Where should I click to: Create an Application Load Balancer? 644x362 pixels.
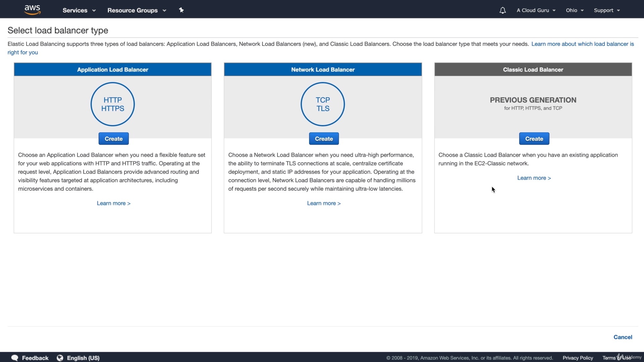tap(113, 139)
